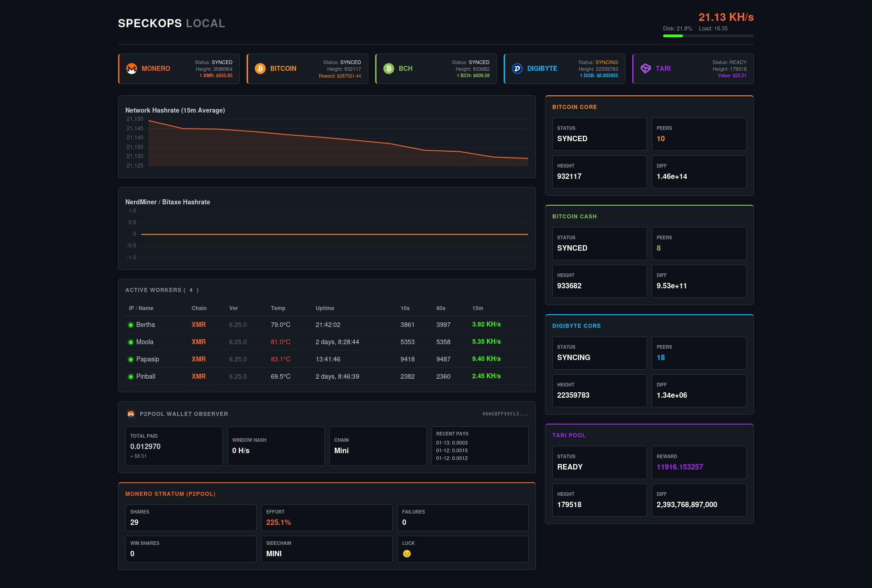Click the P2Pool Wallet Observer Monero icon

pos(131,414)
